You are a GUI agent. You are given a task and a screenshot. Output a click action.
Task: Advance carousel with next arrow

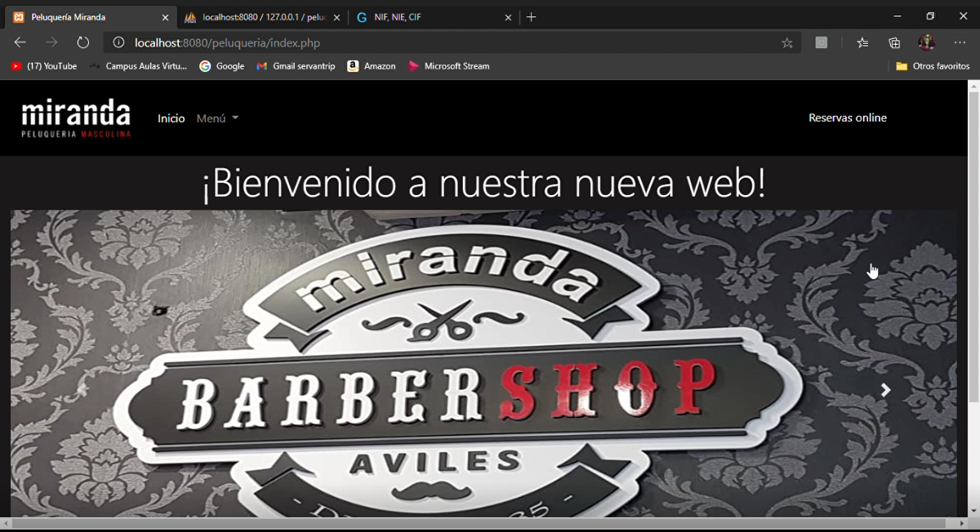point(885,391)
